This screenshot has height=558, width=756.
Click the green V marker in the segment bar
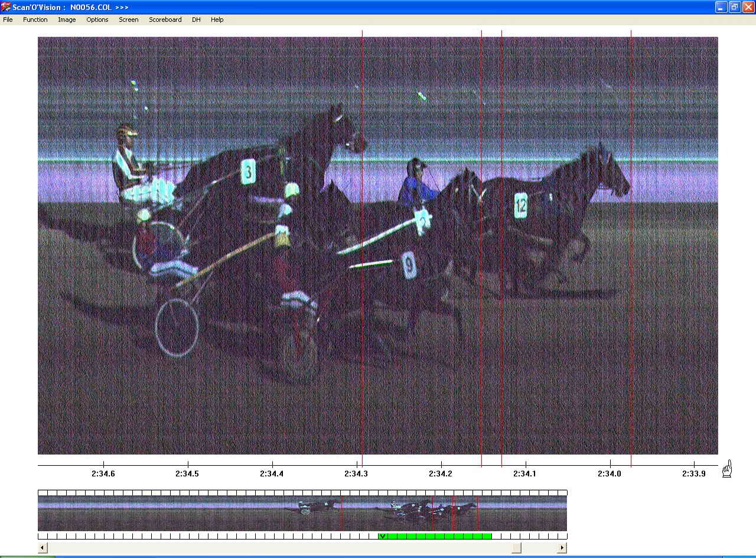383,536
